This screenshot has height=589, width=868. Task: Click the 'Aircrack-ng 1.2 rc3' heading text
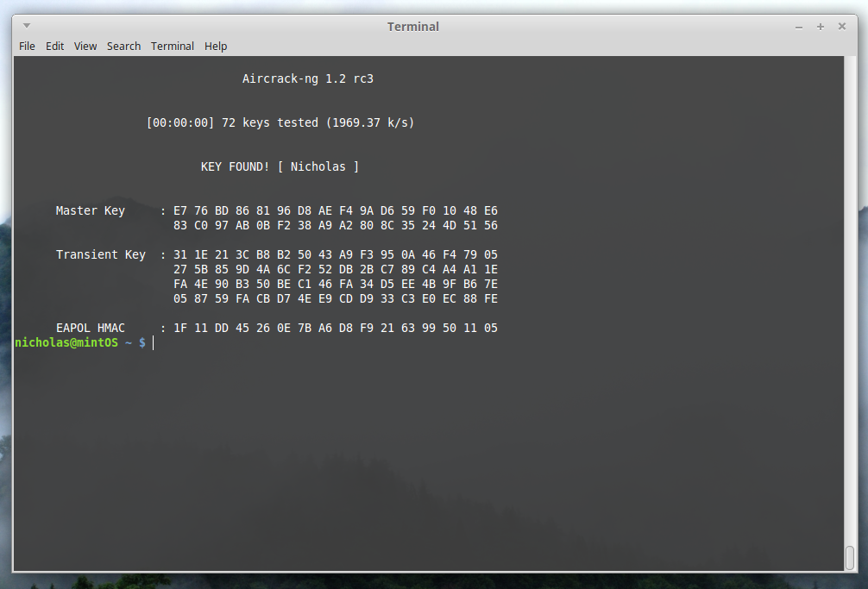tap(308, 78)
